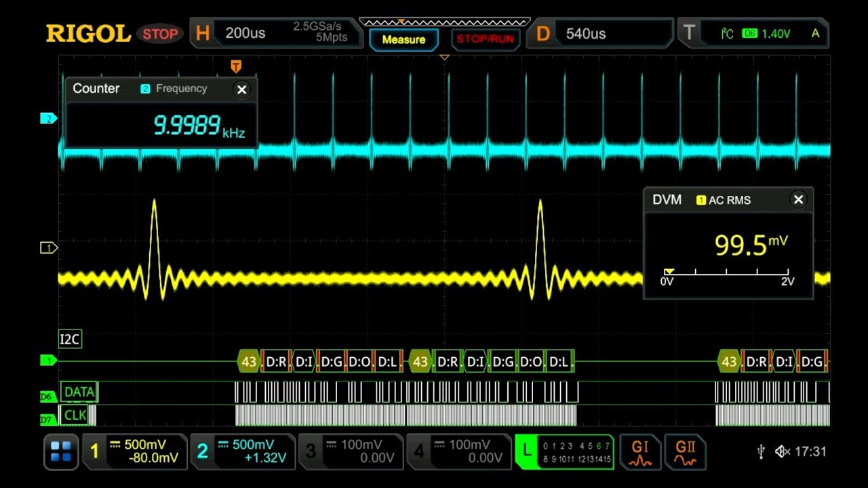
Task: Enable channel 4
Action: pyautogui.click(x=458, y=452)
